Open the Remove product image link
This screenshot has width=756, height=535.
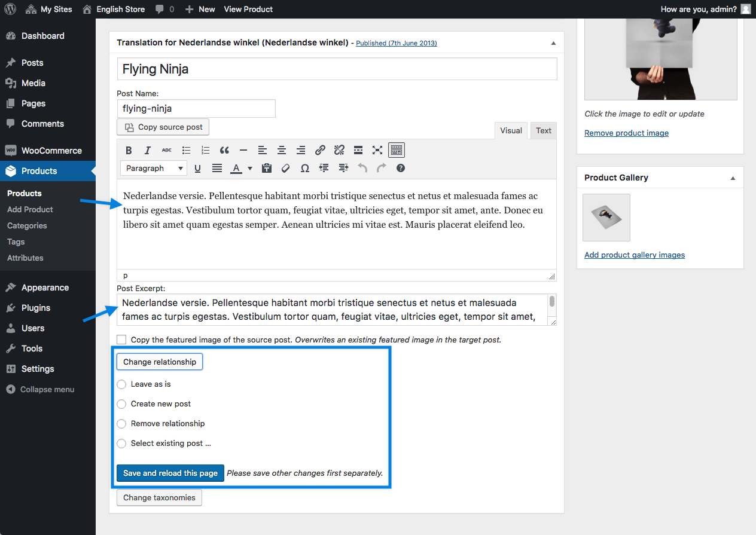pos(626,133)
